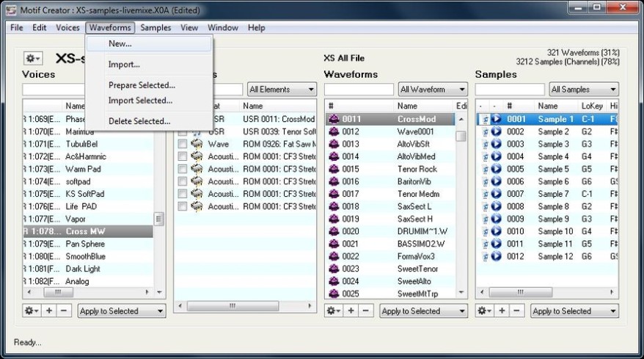Click the Samples search field

(x=510, y=90)
